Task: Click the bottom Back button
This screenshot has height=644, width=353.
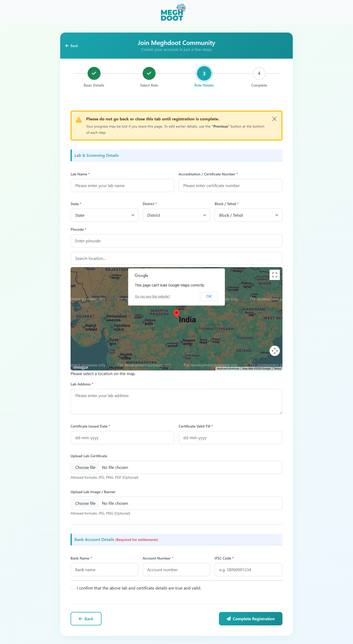Action: pos(86,619)
